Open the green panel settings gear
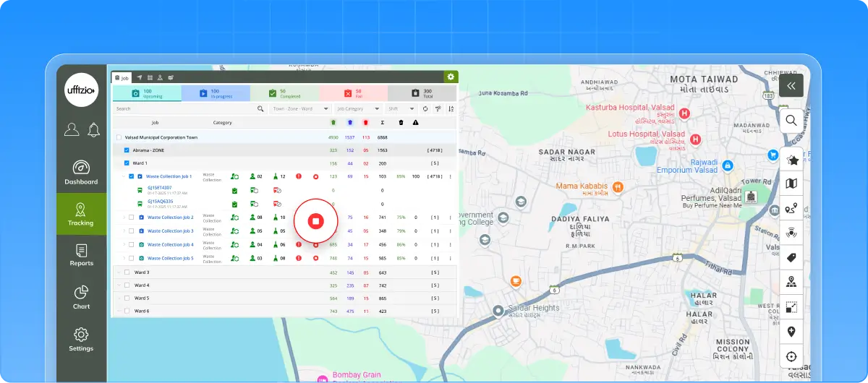The height and width of the screenshot is (383, 868). 451,77
